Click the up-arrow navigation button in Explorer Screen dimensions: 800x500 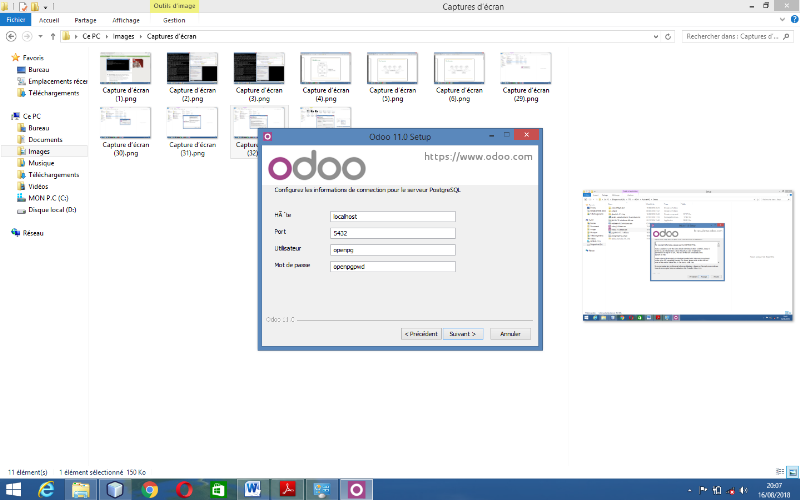coord(48,36)
